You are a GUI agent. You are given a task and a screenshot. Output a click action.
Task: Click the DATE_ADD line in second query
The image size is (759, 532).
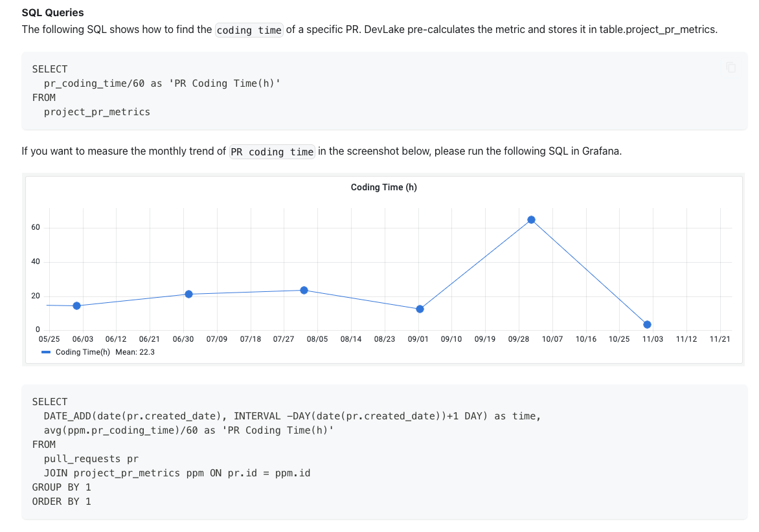292,416
